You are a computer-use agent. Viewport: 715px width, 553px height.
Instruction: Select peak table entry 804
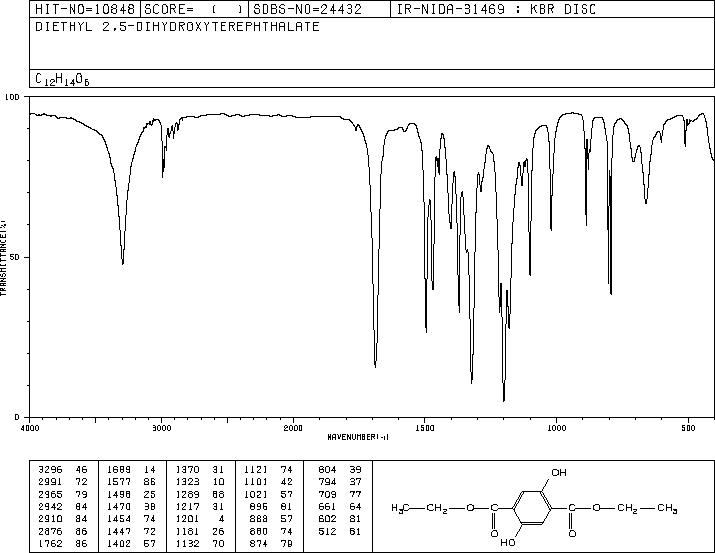327,470
